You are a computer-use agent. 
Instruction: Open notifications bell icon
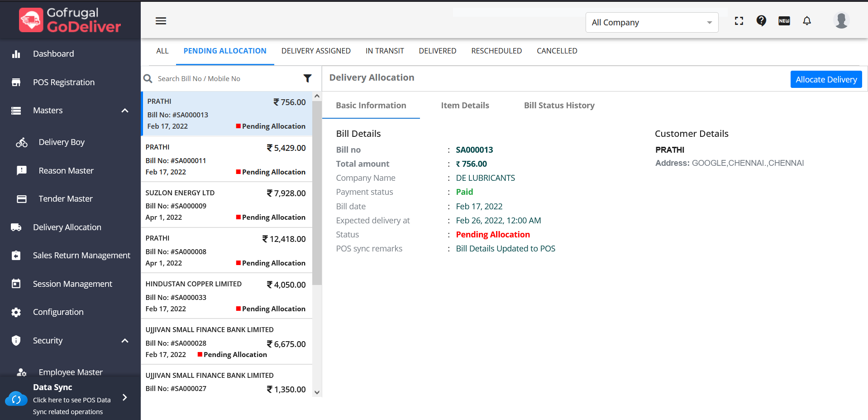coord(807,21)
